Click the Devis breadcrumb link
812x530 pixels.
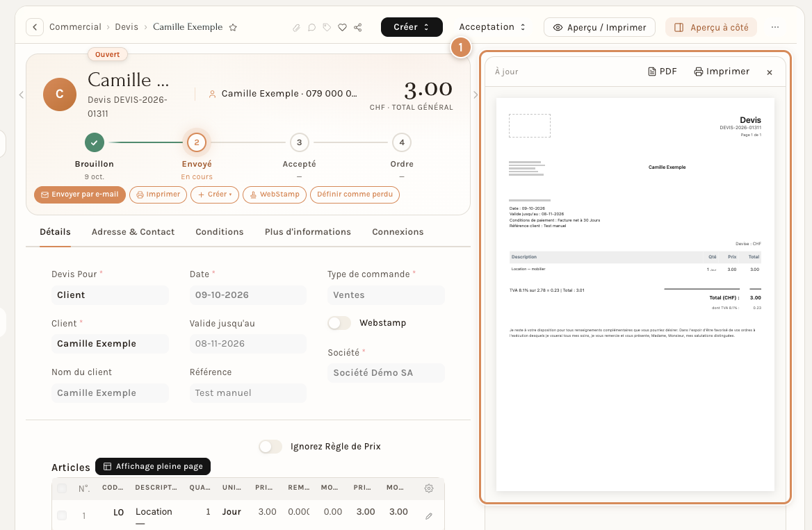[127, 27]
